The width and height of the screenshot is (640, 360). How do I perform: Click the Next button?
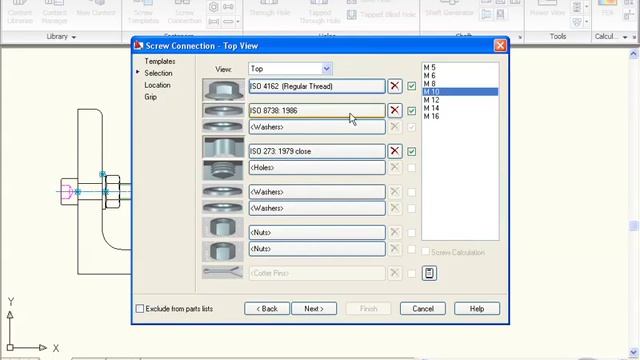(314, 309)
